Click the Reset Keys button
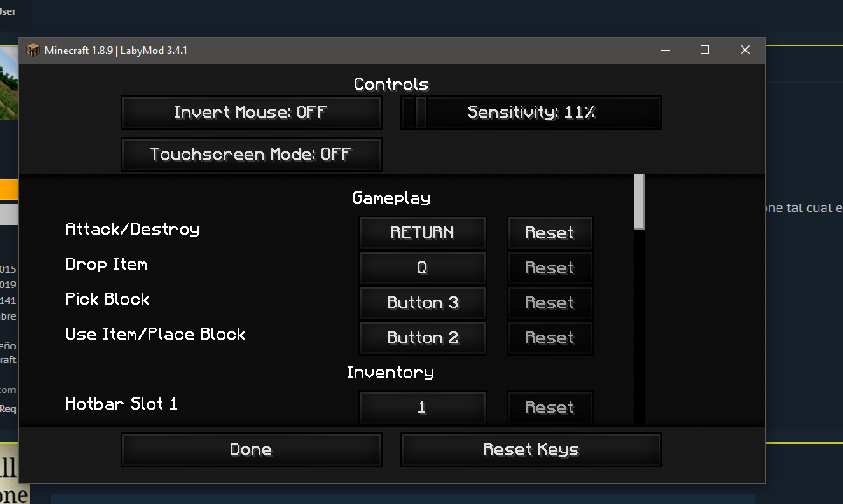 pyautogui.click(x=531, y=450)
